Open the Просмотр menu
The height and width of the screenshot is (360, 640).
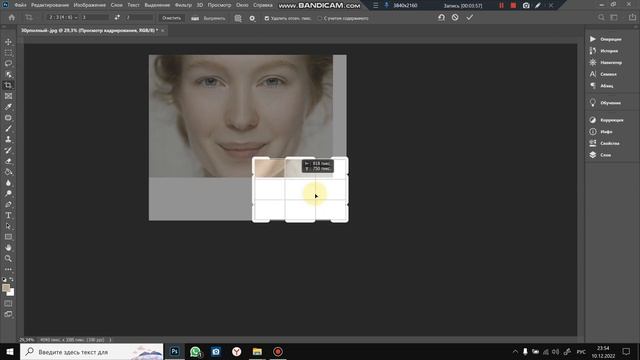coord(219,5)
